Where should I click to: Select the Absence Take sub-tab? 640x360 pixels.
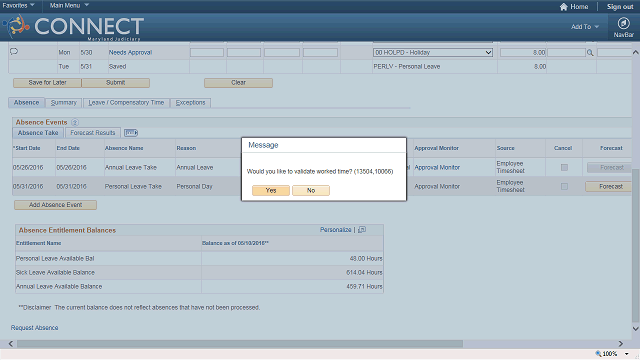pyautogui.click(x=38, y=133)
